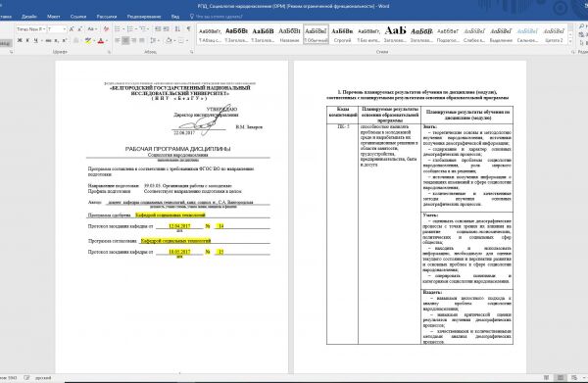Apply the Подзаголовок style
The width and height of the screenshot is (588, 383).
click(x=448, y=34)
